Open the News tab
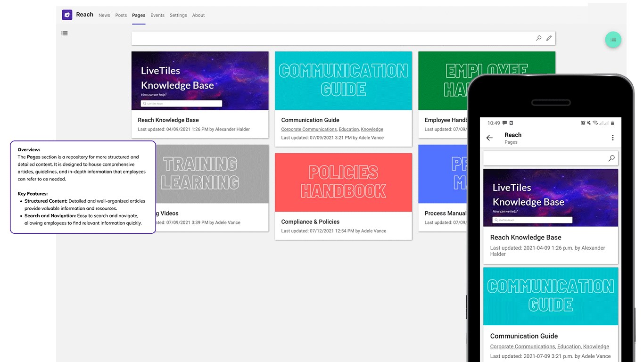Viewport: 644px width, 362px height. (104, 15)
